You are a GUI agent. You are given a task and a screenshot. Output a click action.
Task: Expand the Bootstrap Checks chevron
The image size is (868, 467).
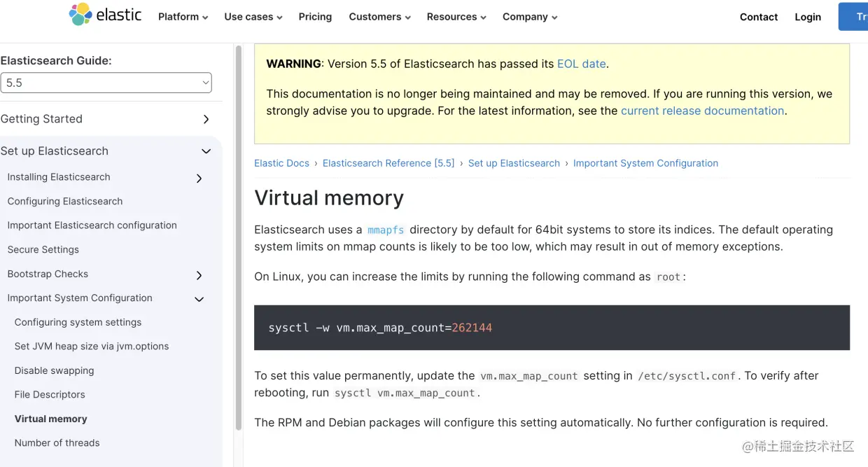click(199, 275)
